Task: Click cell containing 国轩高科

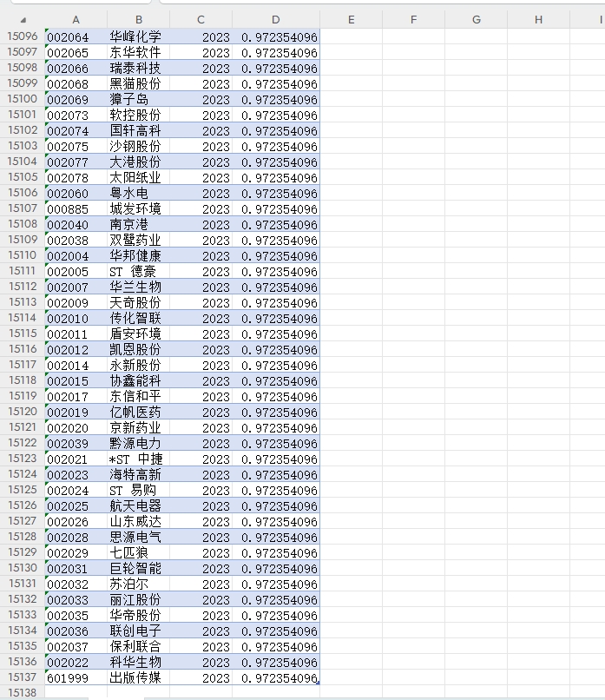Action: point(138,130)
